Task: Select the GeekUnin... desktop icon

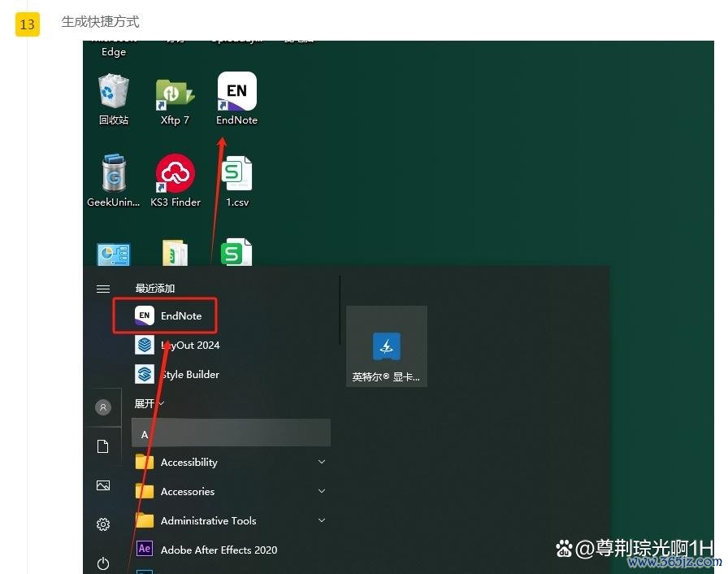Action: 113,181
